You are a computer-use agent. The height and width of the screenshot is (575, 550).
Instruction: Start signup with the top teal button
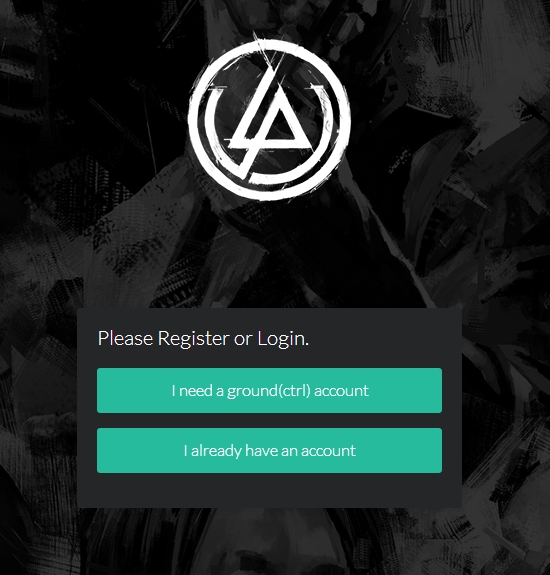click(x=270, y=391)
